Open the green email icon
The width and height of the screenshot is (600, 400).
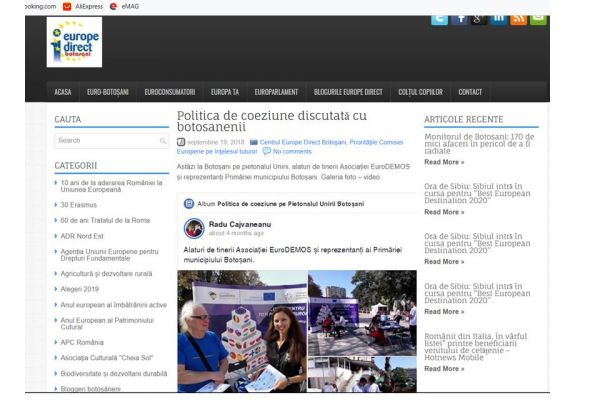click(x=538, y=20)
